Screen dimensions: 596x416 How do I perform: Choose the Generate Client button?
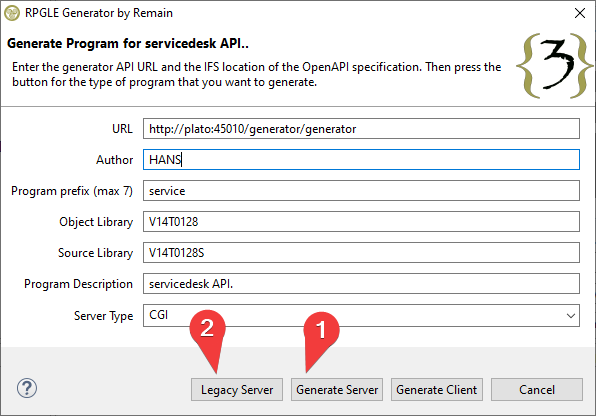point(437,389)
